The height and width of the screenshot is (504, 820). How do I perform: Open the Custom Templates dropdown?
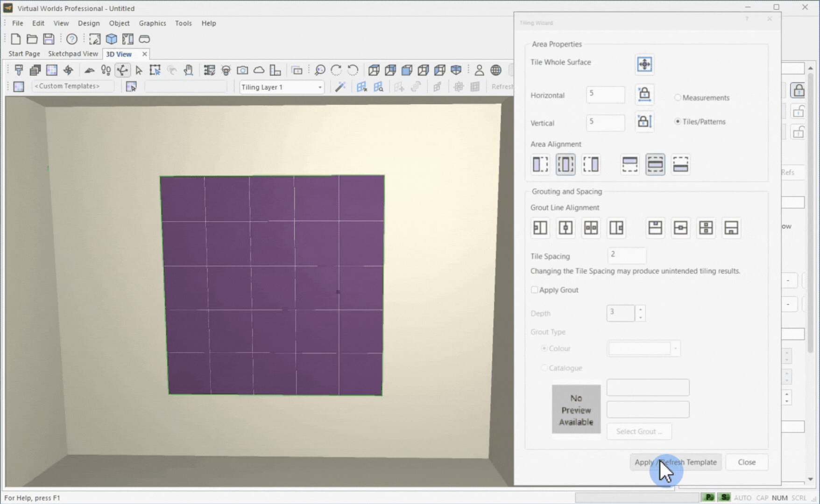pyautogui.click(x=72, y=86)
